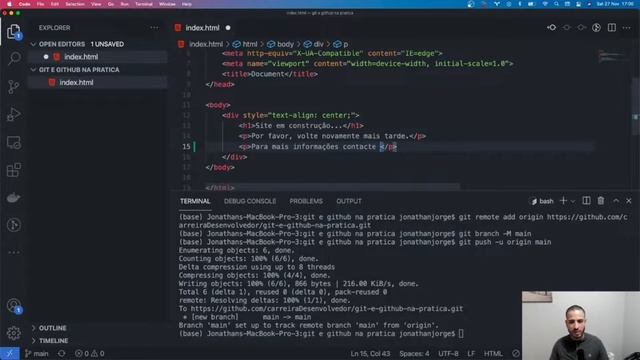Open the Run and Debug view
The height and width of the screenshot is (360, 640).
(13, 115)
